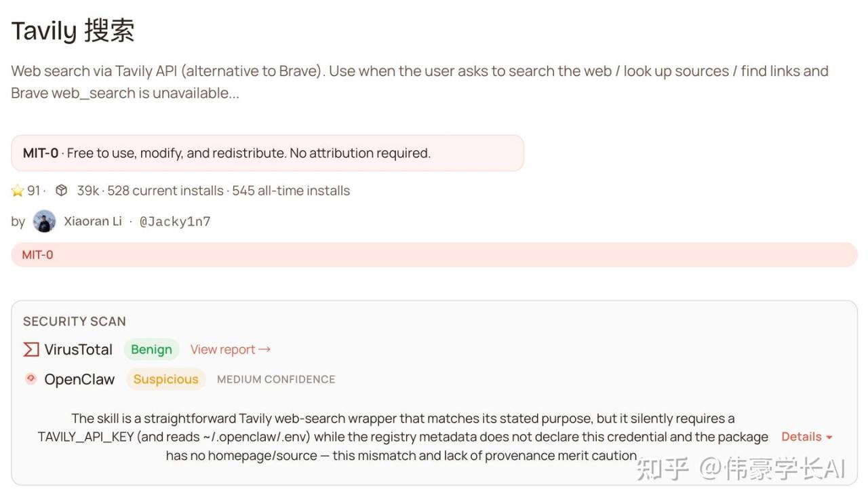Click the Suspicious status badge
This screenshot has height=504, width=868.
(x=165, y=379)
